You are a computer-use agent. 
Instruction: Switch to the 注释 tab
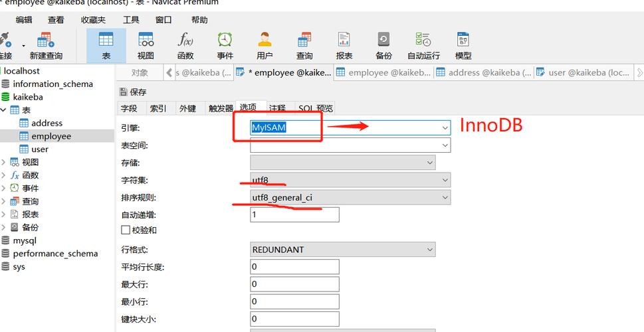[277, 108]
